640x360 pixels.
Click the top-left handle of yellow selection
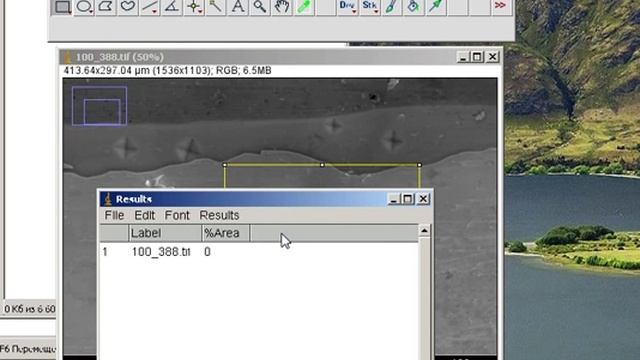pos(225,164)
